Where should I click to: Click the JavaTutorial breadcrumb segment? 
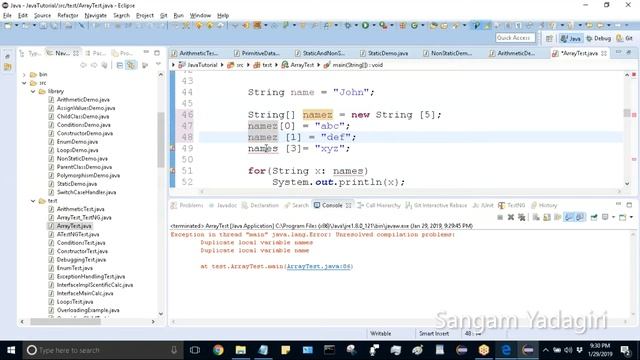[198, 65]
